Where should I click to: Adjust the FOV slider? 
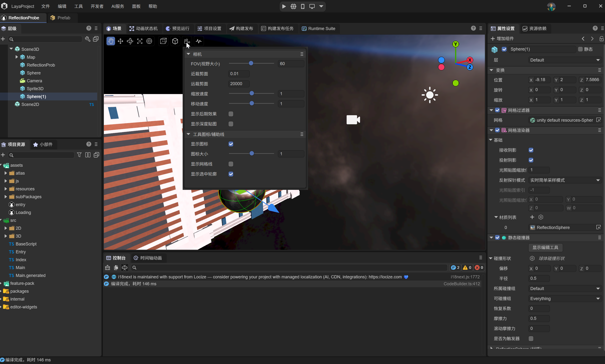coord(251,63)
